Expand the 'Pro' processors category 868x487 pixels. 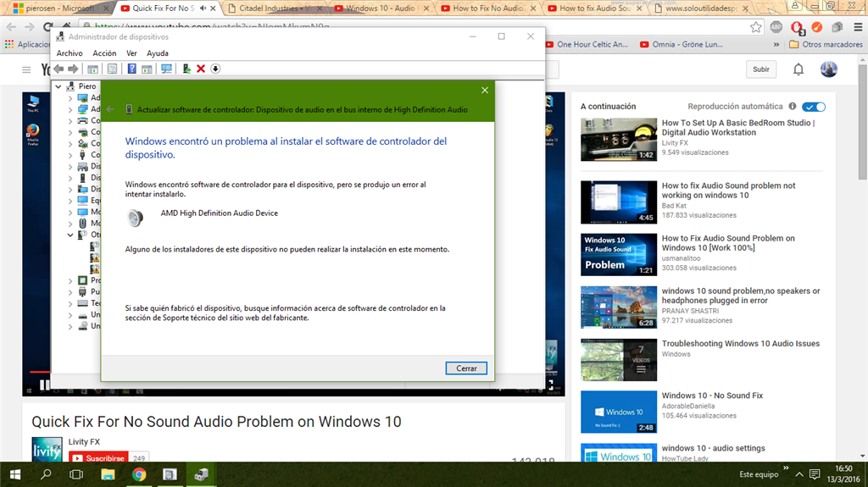70,280
